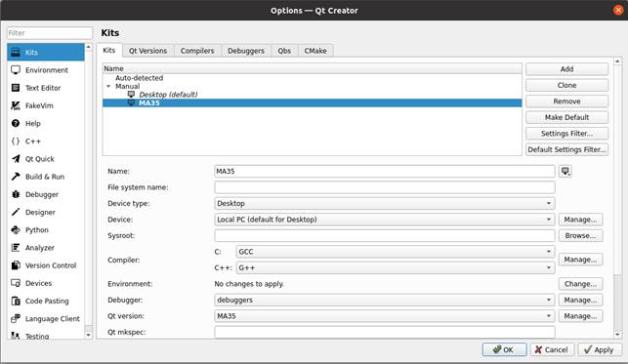Switch to the Qt Versions tab
This screenshot has height=364, width=628.
[x=147, y=51]
